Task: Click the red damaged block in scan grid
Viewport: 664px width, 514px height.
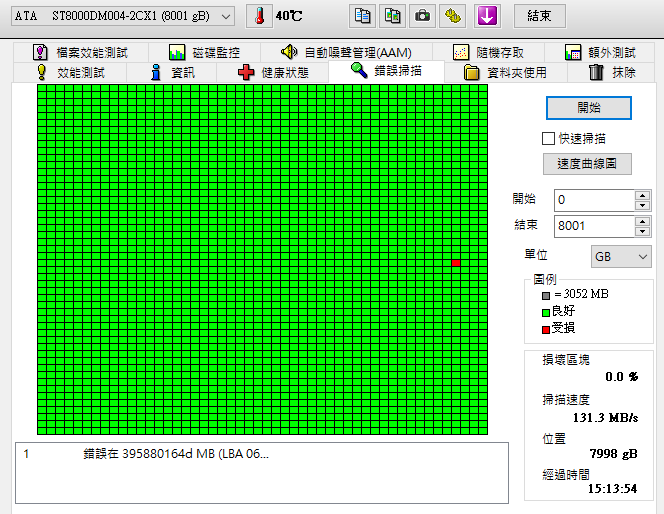Action: (456, 263)
